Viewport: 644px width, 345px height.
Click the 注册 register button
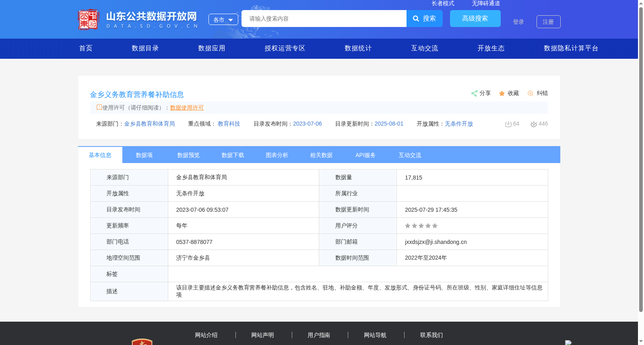(x=549, y=22)
